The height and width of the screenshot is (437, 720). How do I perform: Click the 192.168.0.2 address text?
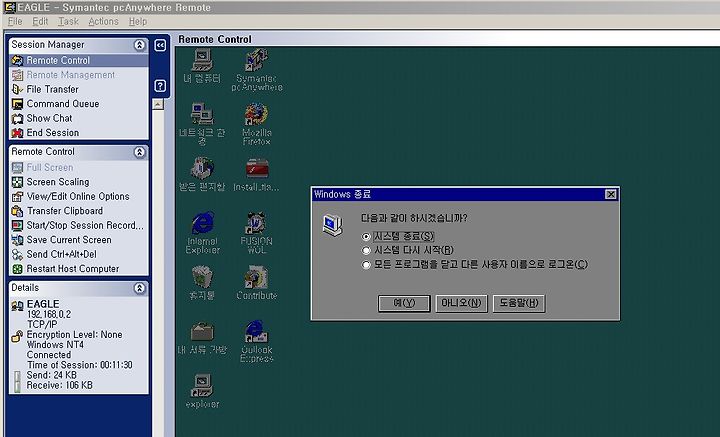(x=49, y=314)
